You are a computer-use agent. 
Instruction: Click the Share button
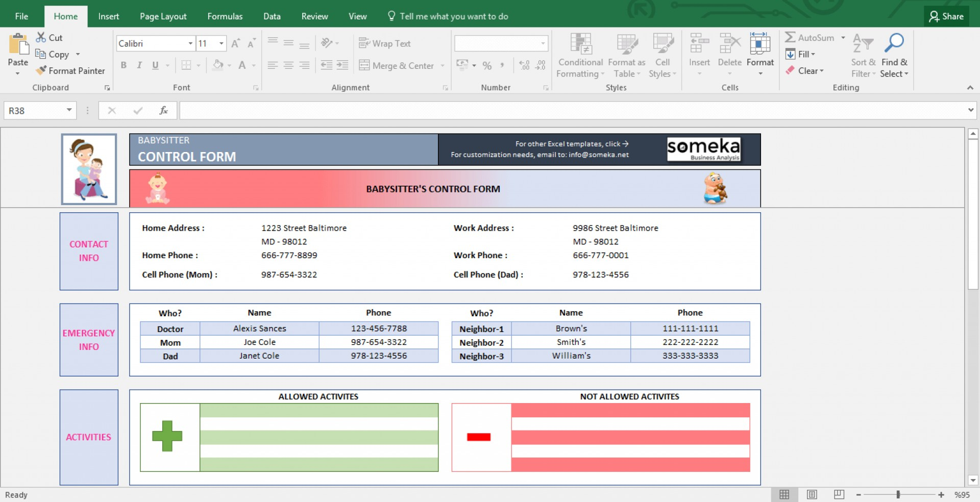[947, 16]
